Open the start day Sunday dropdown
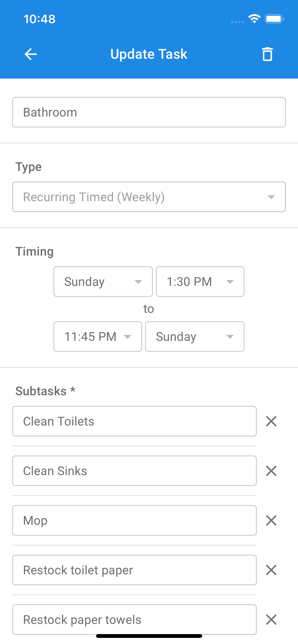The image size is (298, 644). tap(103, 282)
